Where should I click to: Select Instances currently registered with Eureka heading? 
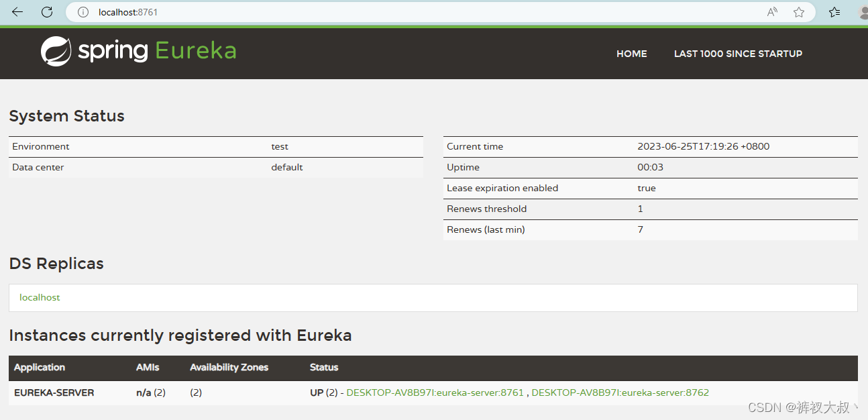(180, 335)
